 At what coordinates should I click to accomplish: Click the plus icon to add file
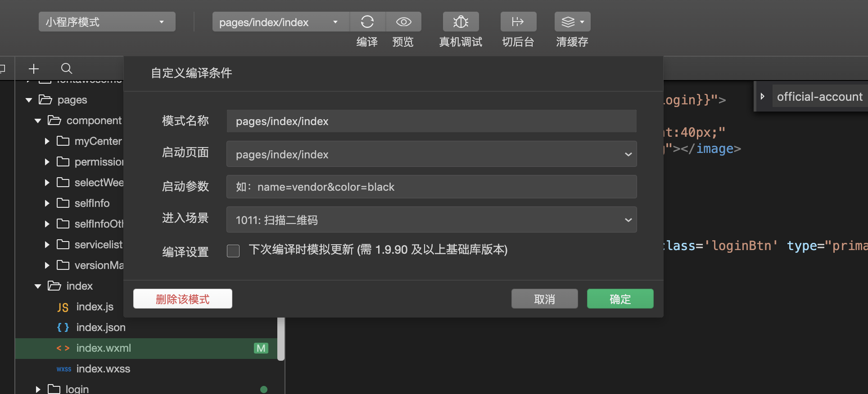point(34,68)
